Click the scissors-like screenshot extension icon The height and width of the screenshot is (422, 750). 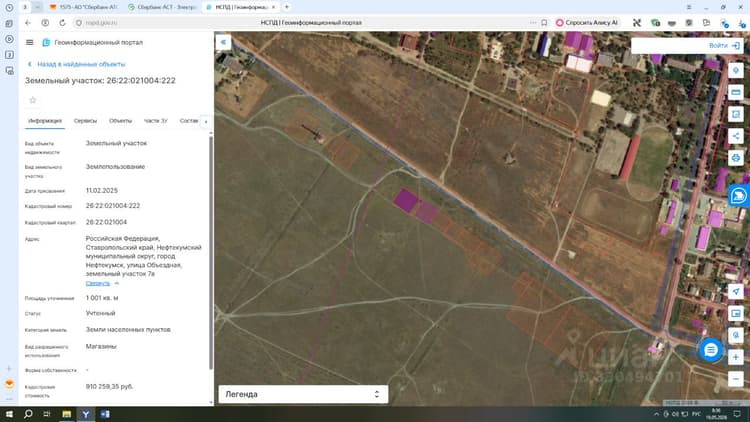637,22
